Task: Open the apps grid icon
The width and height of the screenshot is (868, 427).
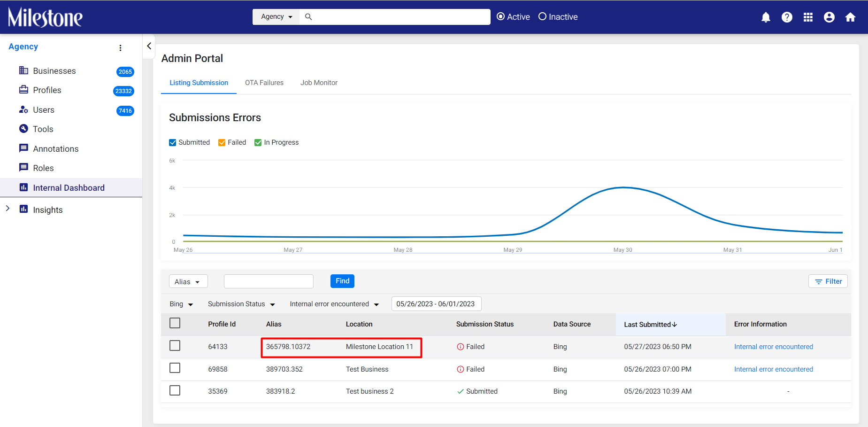Action: 808,17
